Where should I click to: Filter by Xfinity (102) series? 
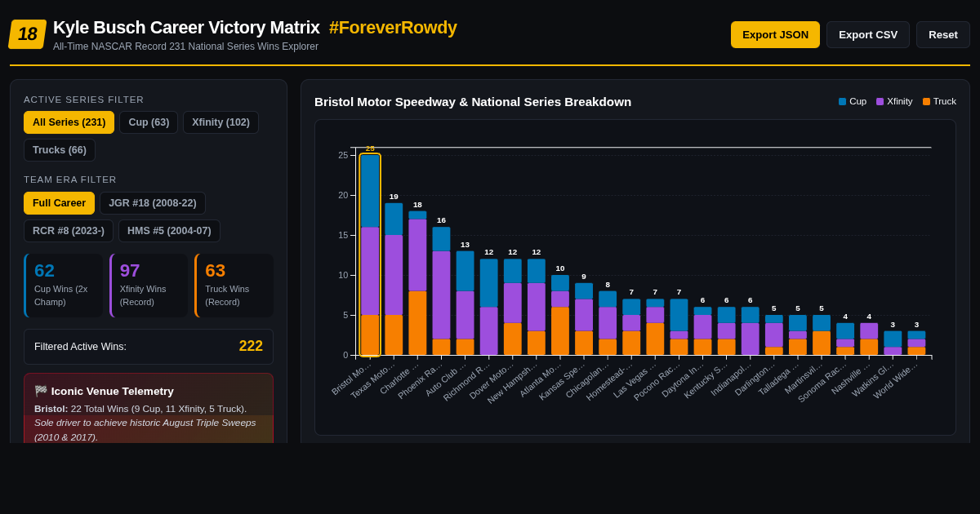tap(220, 122)
